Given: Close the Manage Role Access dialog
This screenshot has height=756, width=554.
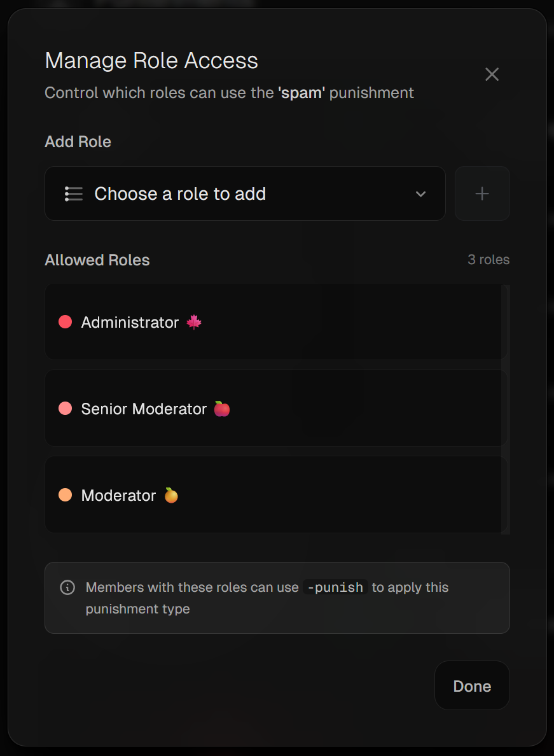Looking at the screenshot, I should [492, 74].
